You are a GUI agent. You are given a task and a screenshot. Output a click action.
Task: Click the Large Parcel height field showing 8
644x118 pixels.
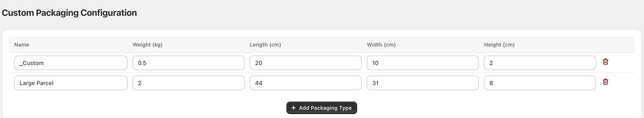coord(540,83)
